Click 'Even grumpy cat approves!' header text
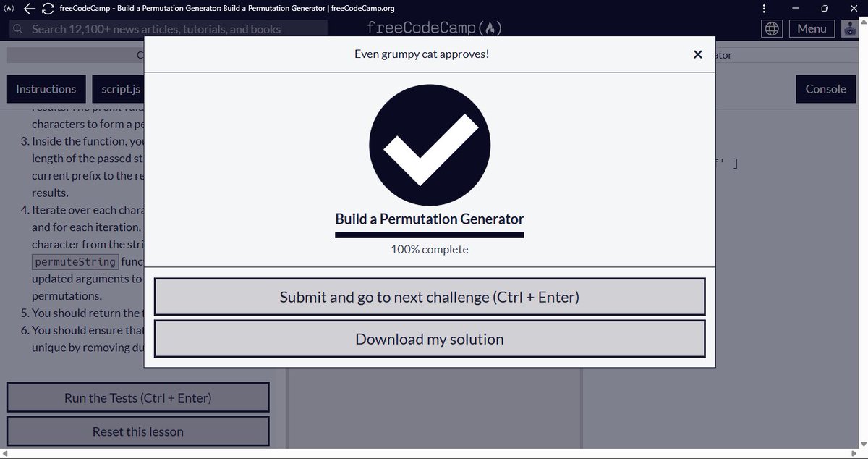Screen dimensions: 868x459 point(422,54)
